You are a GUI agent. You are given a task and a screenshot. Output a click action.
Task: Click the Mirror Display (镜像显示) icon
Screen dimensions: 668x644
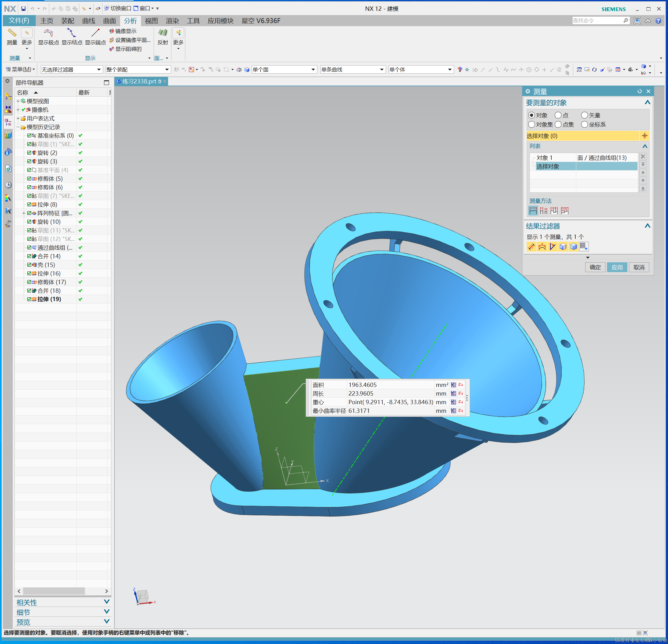(x=111, y=31)
